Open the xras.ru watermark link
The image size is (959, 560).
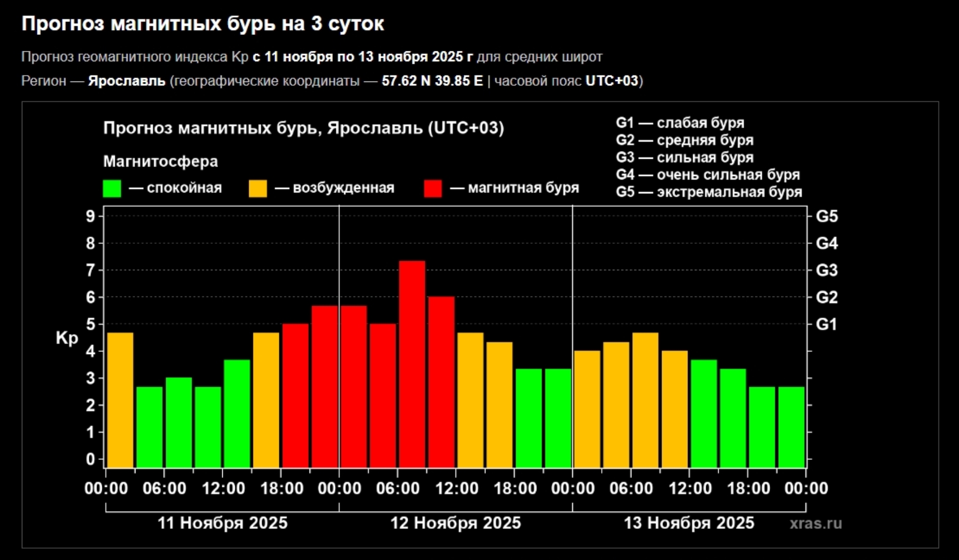coord(815,523)
